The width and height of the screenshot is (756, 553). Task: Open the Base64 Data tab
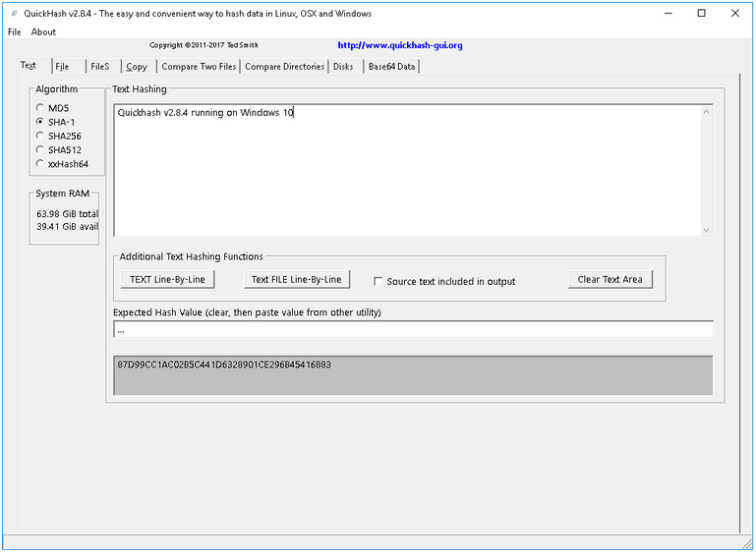pos(391,67)
